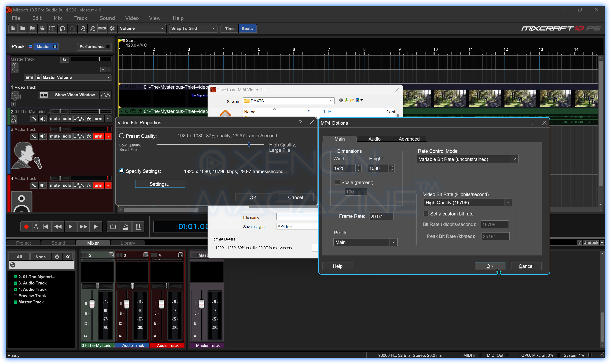Click the Zoom In magnifier icon

point(82,29)
